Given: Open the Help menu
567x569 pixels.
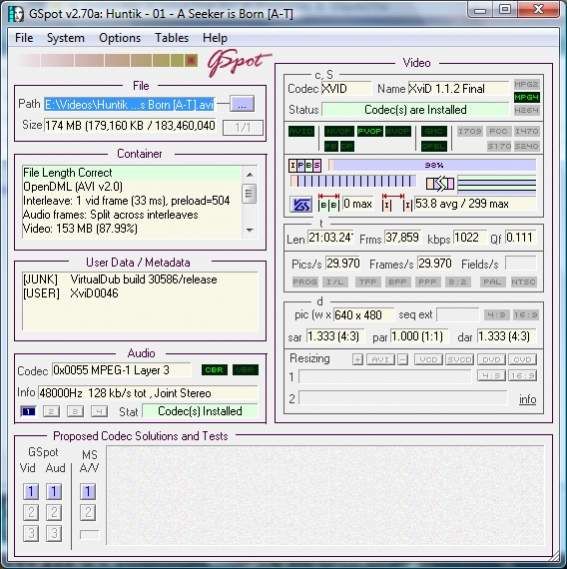Looking at the screenshot, I should click(215, 38).
